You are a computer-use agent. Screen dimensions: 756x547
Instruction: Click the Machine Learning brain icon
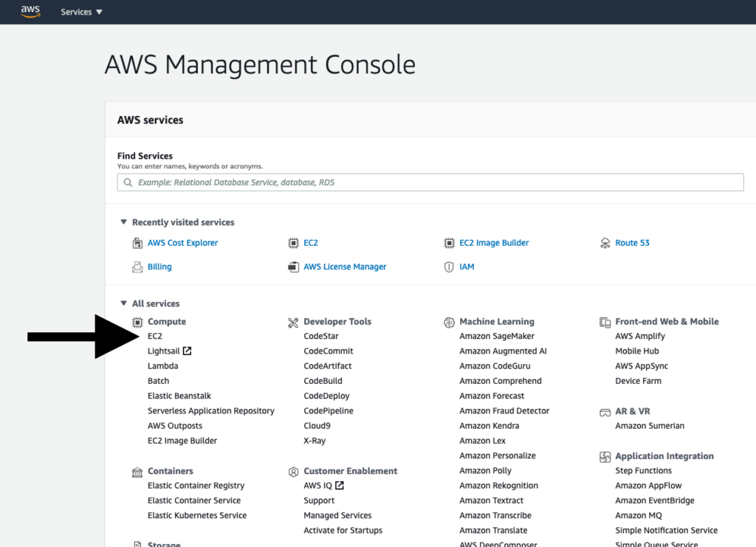(x=449, y=323)
